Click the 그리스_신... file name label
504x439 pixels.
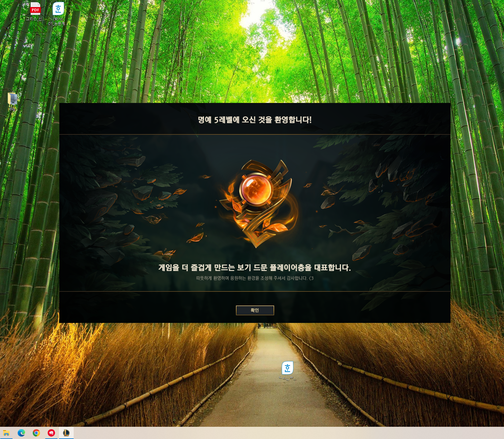point(35,19)
